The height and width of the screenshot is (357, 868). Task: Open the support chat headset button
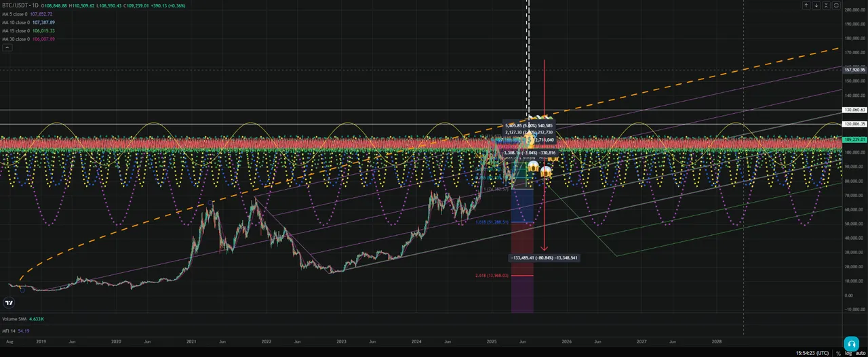(852, 343)
